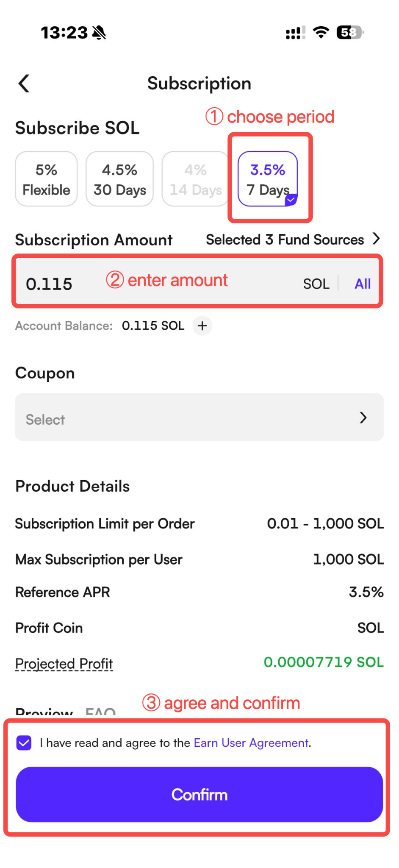Image resolution: width=399 pixels, height=868 pixels.
Task: Tap the back arrow icon
Action: (x=24, y=83)
